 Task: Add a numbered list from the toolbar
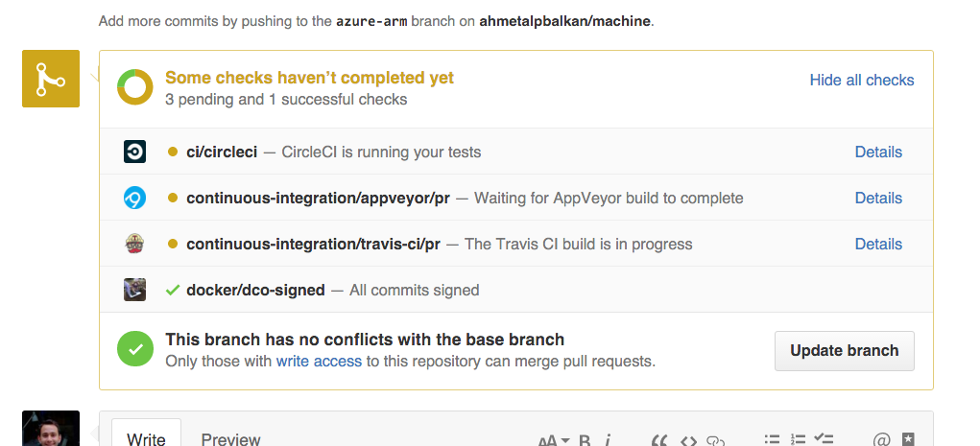798,440
